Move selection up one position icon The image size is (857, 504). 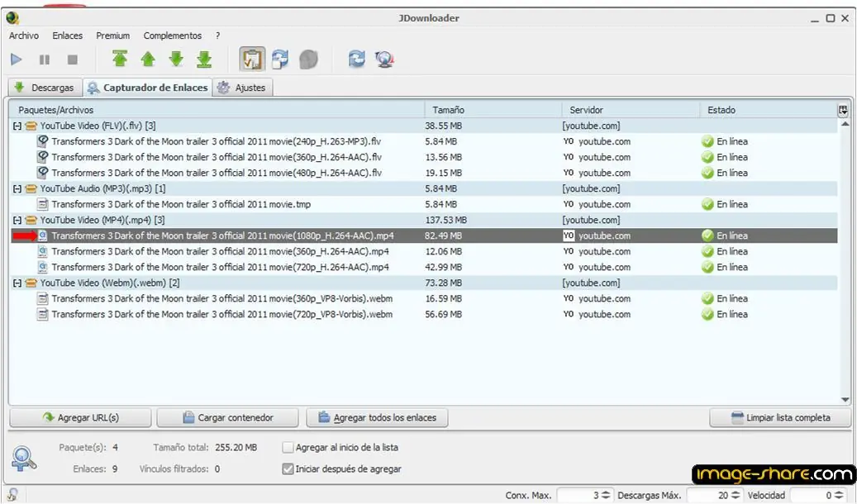pyautogui.click(x=148, y=59)
